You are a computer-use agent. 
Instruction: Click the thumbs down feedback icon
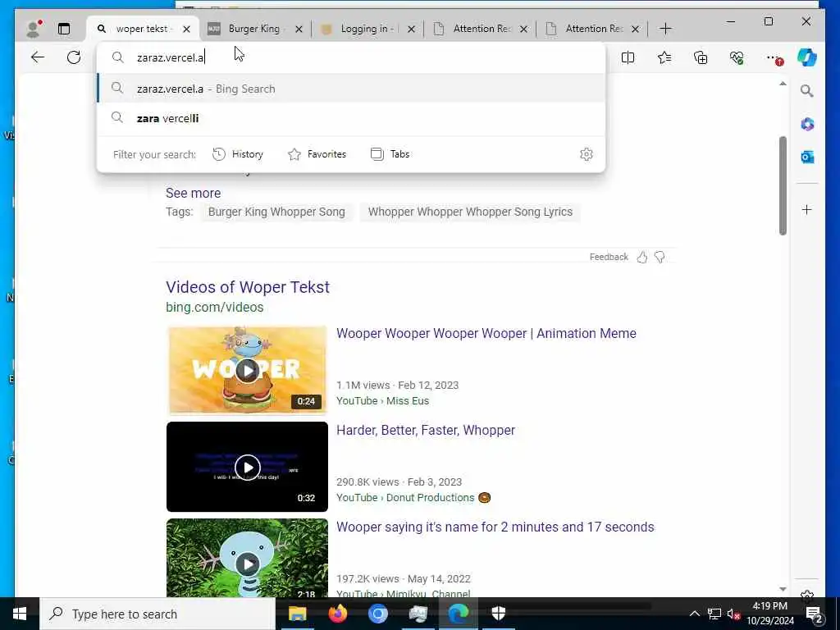(x=660, y=257)
